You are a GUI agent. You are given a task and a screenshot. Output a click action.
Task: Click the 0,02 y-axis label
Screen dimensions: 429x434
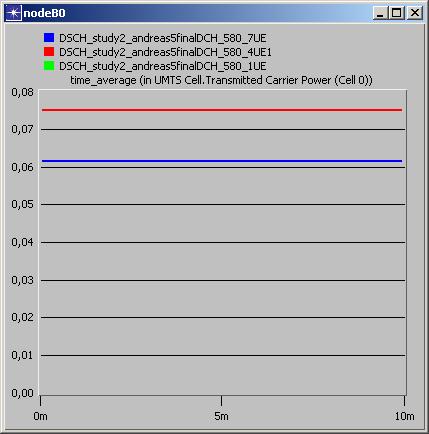click(x=23, y=317)
